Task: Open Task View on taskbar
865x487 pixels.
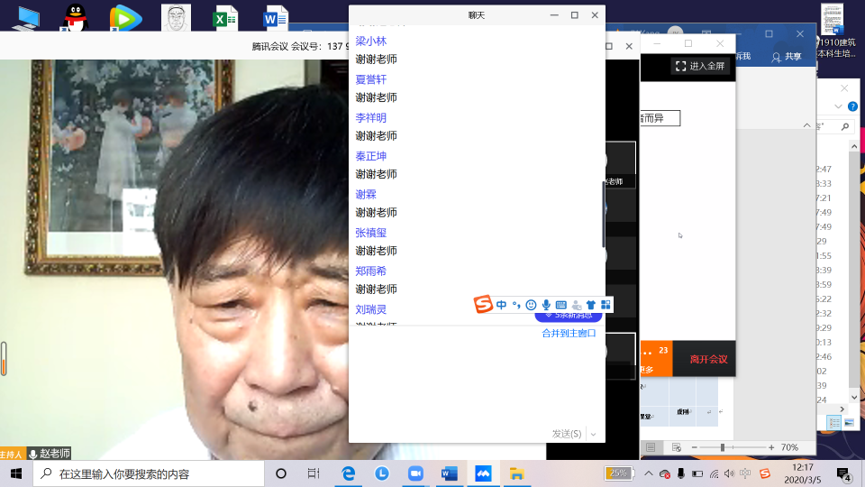Action: [x=313, y=474]
